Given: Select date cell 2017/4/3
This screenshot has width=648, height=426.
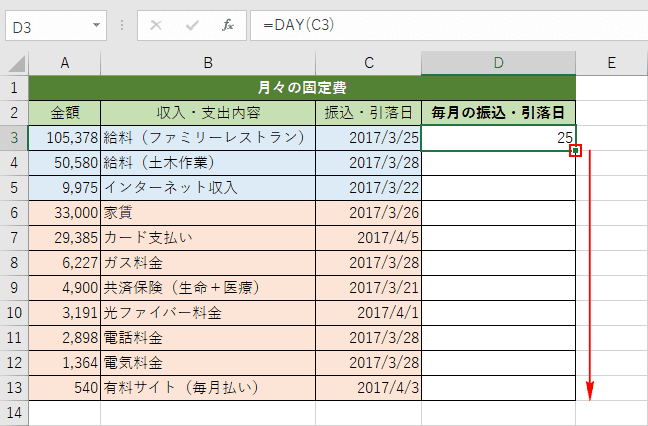Looking at the screenshot, I should 369,388.
